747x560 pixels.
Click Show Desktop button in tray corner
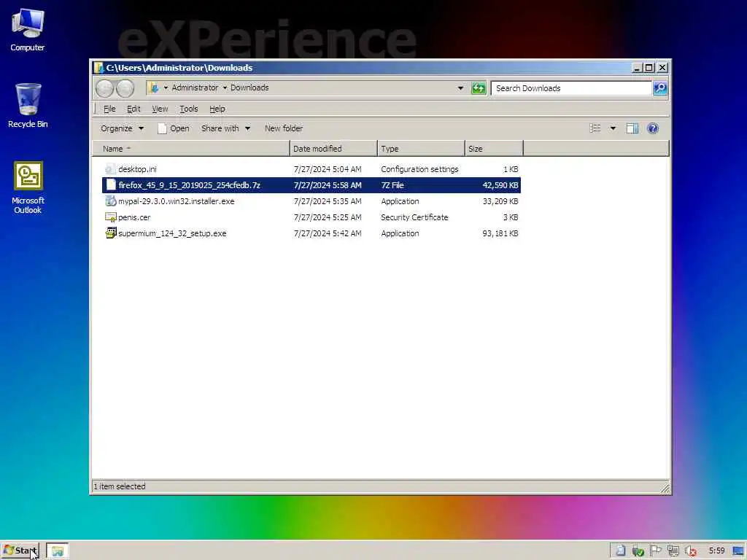coord(738,551)
